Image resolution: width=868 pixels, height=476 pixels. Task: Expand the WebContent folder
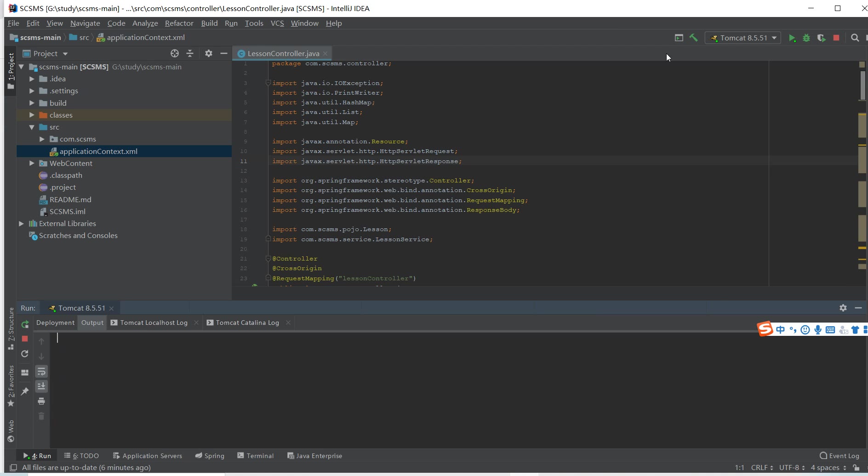[32, 163]
